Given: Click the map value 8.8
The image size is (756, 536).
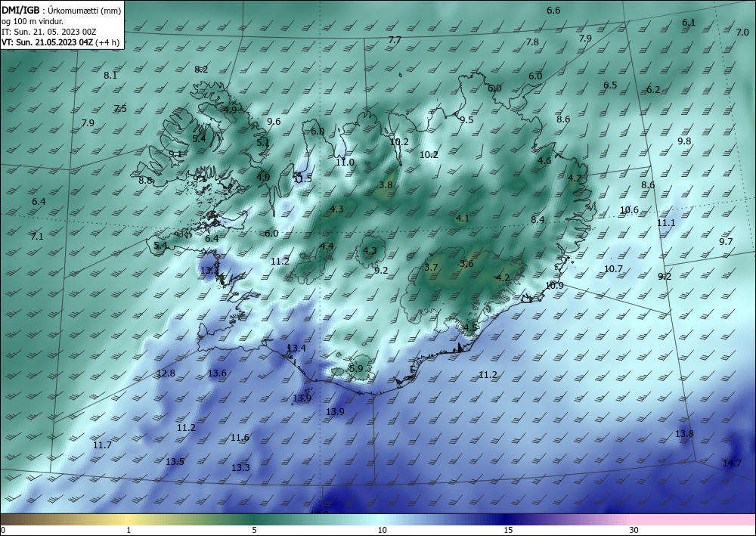Looking at the screenshot, I should click(146, 180).
